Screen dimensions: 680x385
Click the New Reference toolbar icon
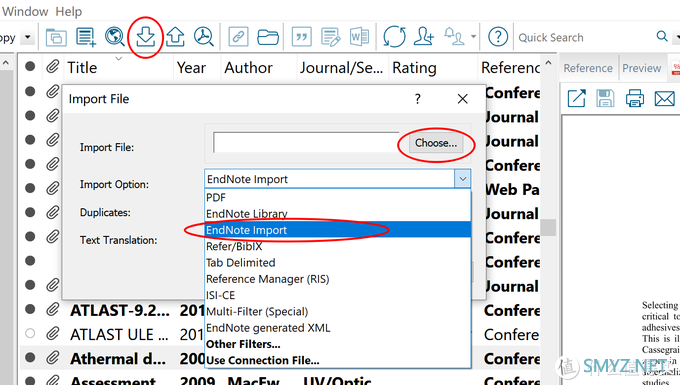click(x=85, y=37)
